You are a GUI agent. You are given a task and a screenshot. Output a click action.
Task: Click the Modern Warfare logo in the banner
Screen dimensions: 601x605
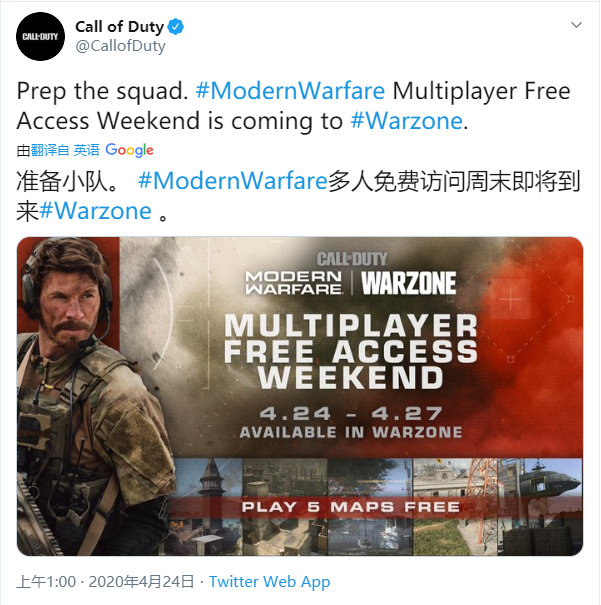(x=294, y=283)
